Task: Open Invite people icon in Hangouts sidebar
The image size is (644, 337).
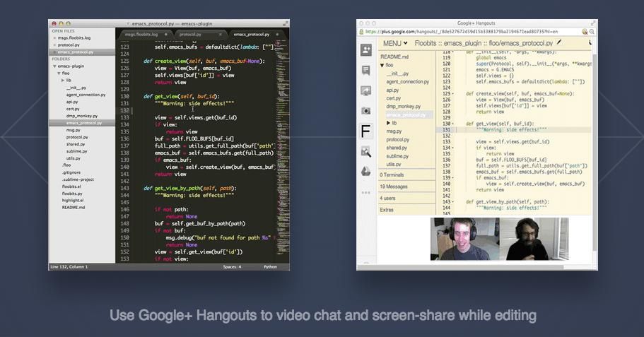Action: pos(365,50)
